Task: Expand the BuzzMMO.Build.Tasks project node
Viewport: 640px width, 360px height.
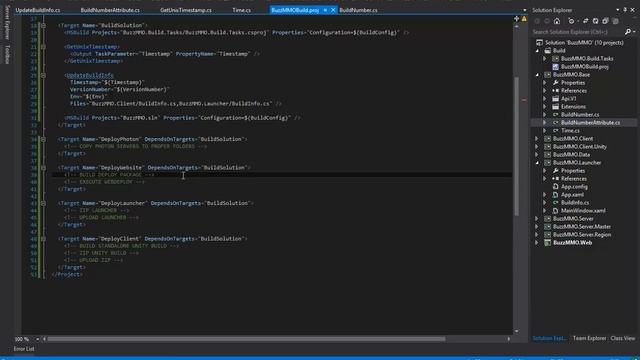Action: tap(545, 59)
